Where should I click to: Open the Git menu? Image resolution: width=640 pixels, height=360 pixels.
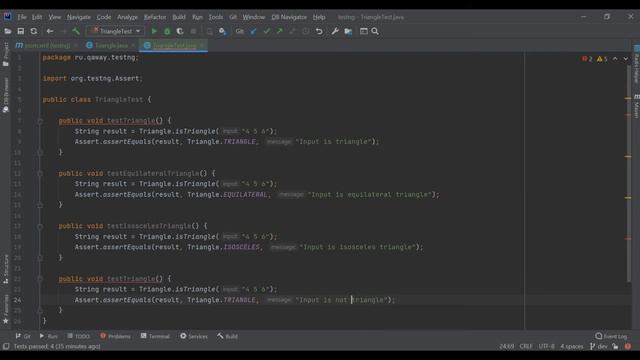(x=233, y=17)
